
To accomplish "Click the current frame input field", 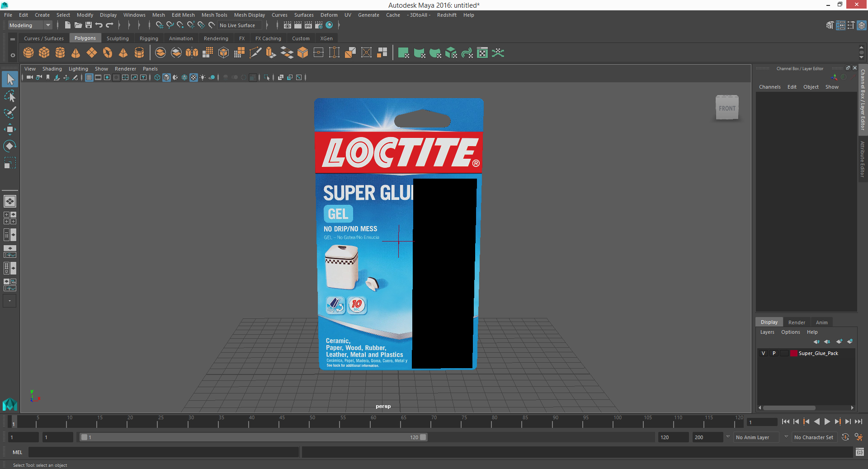I will [762, 422].
